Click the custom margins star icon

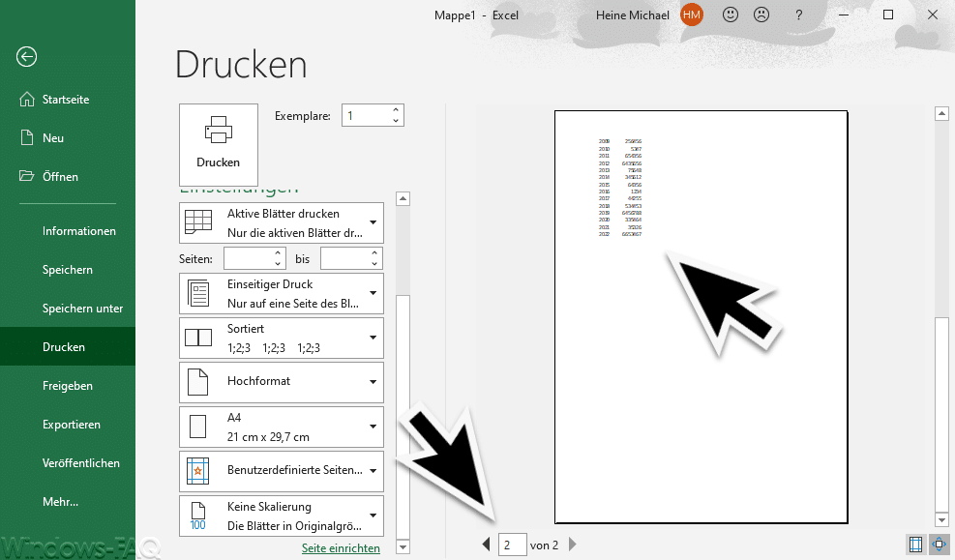198,471
